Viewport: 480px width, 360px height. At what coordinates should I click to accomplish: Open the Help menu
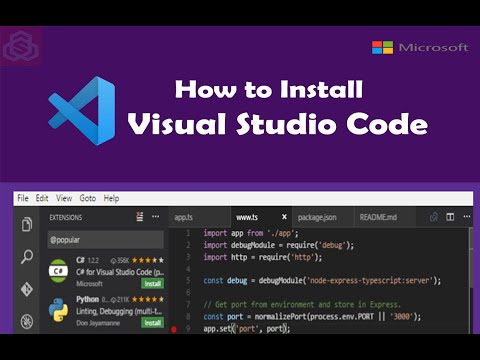click(111, 198)
